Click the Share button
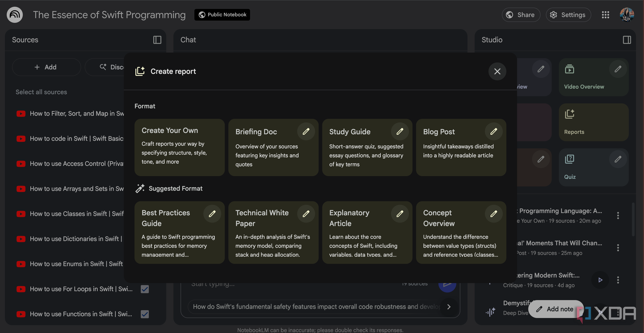Screen dimensions: 644x333 [x=521, y=15]
